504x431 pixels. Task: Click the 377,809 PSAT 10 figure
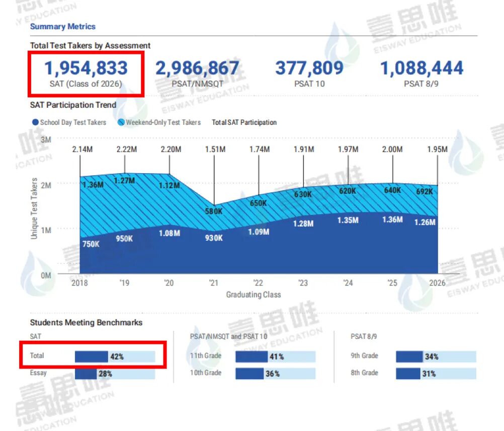[x=309, y=68]
